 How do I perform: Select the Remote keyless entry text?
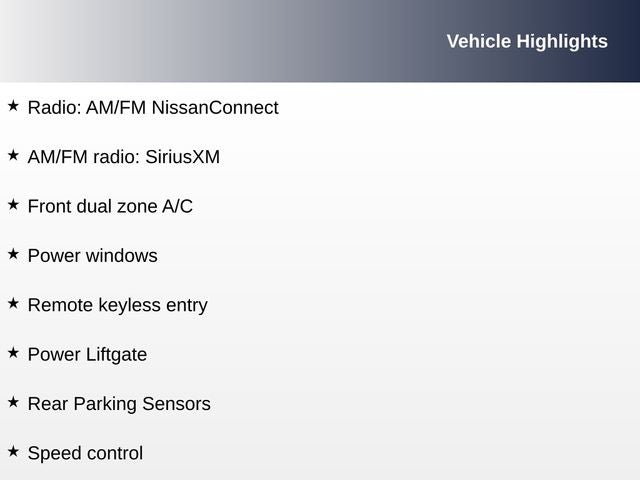click(117, 305)
